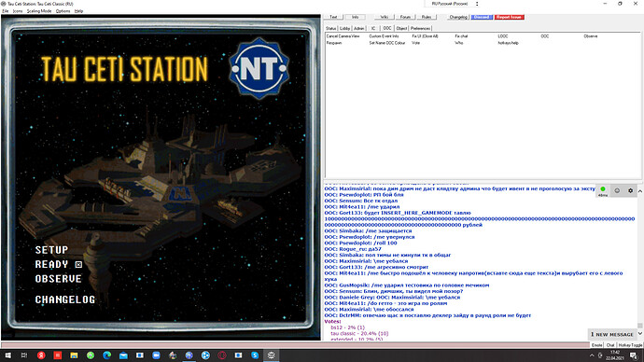Click the green ping status indicator
Viewport: 644px width, 362px height.
tap(603, 189)
